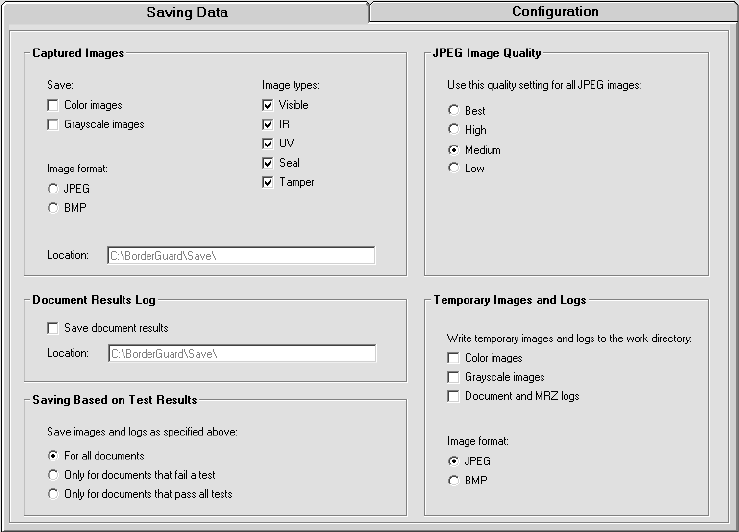Viewport: 739px width, 532px height.
Task: Select JPEG format for Captured Images
Action: coord(53,189)
